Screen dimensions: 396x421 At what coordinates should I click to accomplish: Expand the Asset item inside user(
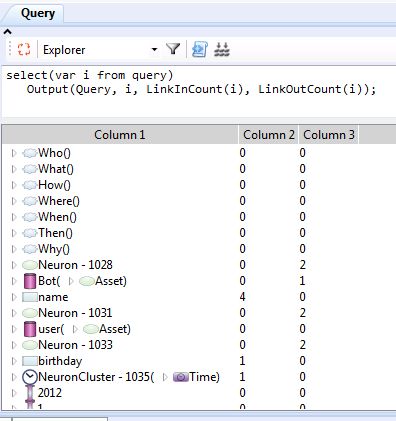(x=75, y=329)
